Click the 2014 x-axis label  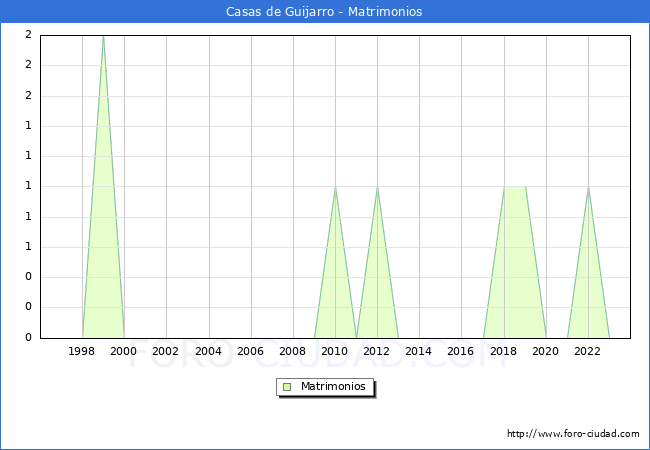click(x=419, y=351)
